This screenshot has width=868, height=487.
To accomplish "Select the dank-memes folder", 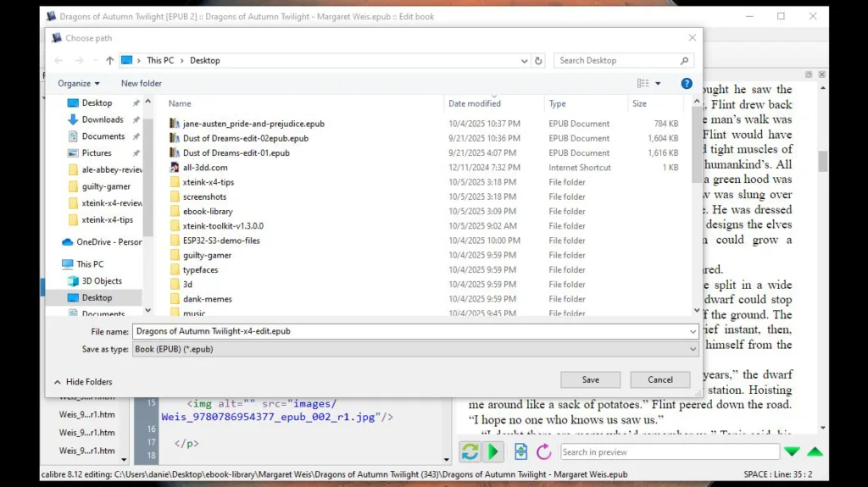I will pos(207,299).
